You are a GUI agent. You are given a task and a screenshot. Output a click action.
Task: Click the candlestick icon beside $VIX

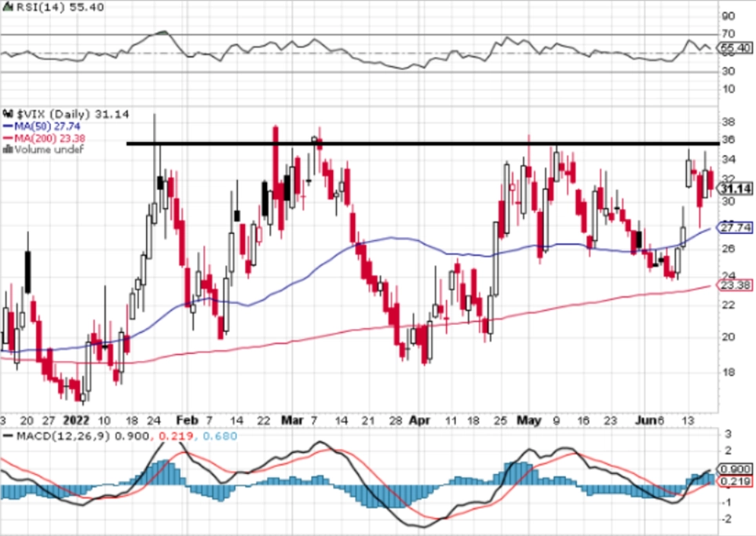(x=8, y=115)
